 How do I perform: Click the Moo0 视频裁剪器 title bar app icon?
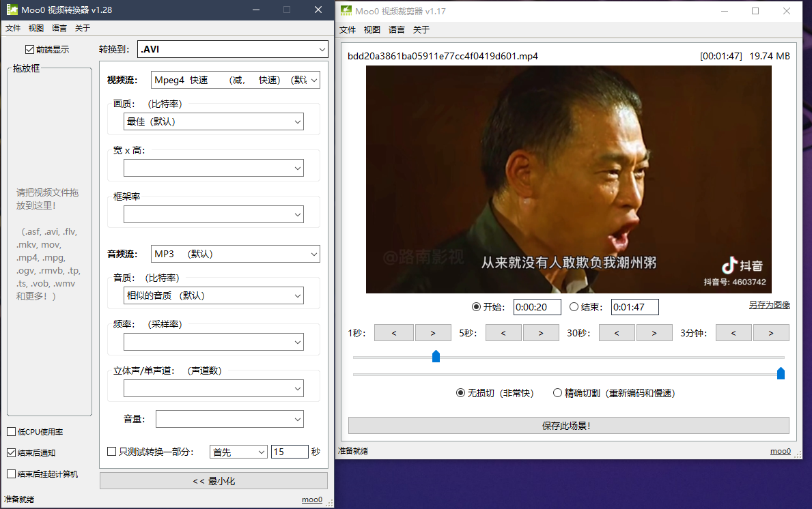347,11
